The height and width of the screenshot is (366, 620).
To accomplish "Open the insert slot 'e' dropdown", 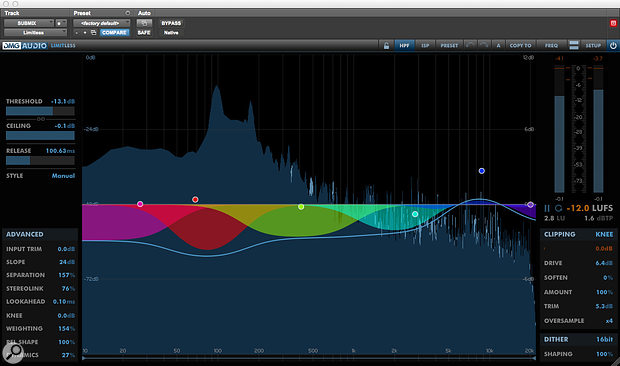I will (60, 23).
